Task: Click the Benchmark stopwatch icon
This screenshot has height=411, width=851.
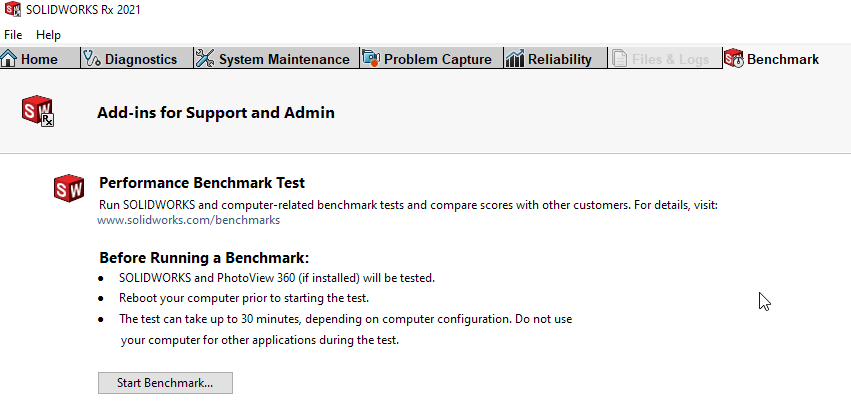Action: point(734,59)
